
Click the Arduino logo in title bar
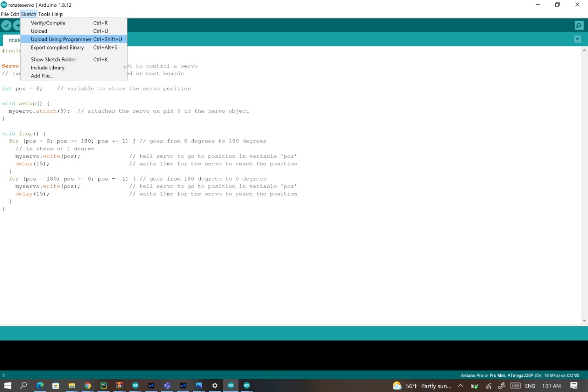coord(4,5)
